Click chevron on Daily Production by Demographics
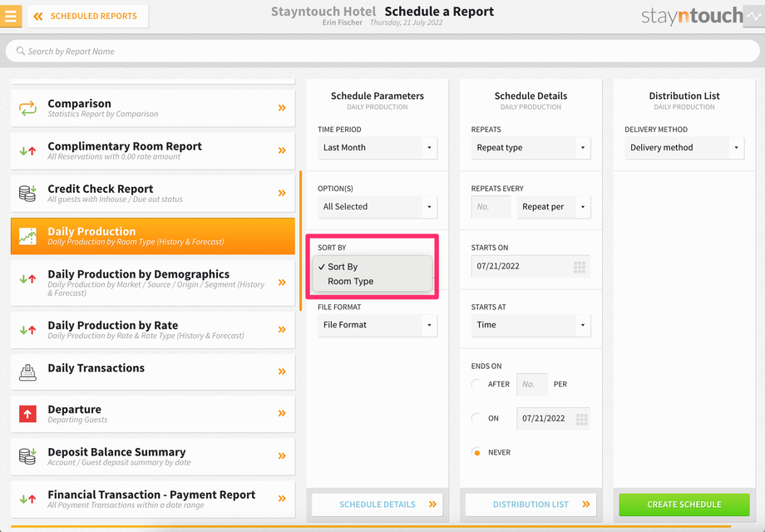765x532 pixels. pos(282,283)
